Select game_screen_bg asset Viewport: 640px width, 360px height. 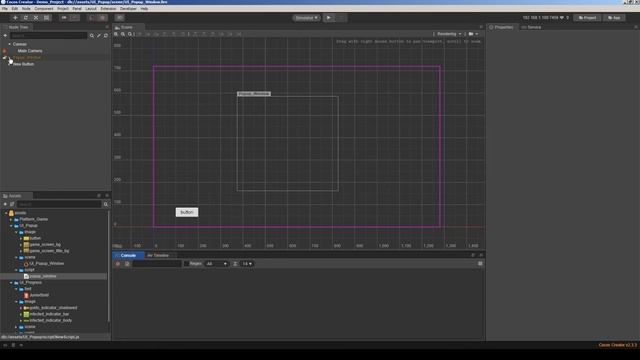point(45,244)
